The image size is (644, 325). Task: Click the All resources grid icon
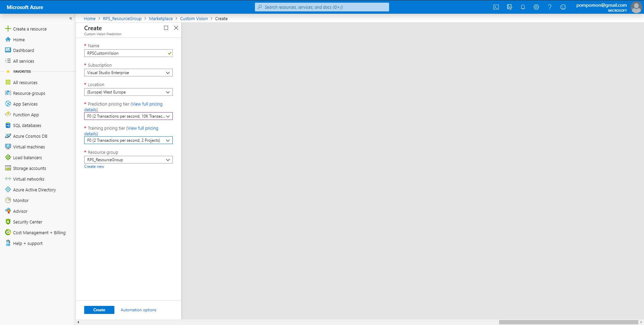(8, 82)
